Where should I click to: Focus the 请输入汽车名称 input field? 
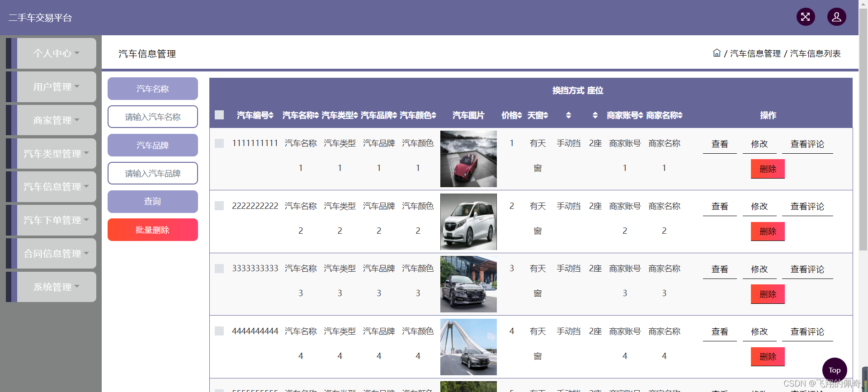coord(153,117)
